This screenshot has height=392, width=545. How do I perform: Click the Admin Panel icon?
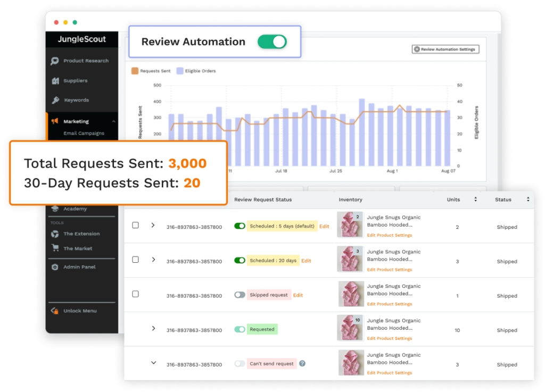click(x=55, y=267)
